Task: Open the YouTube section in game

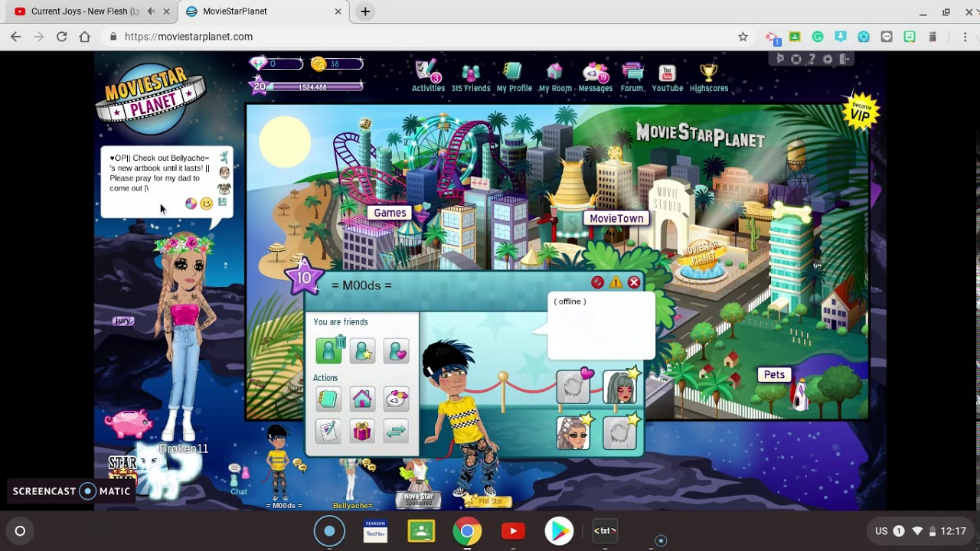Action: pyautogui.click(x=667, y=77)
